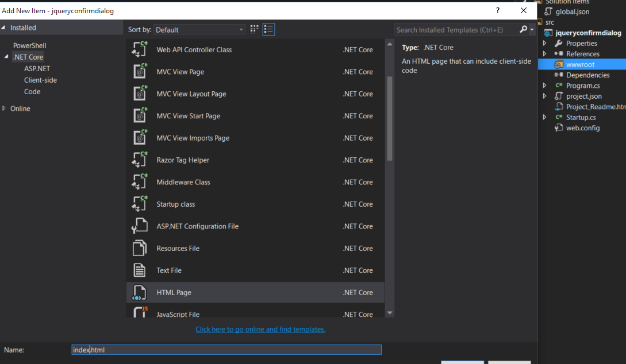Click the Razor Tag Helper template icon
Viewport: 626px width, 364px height.
pos(140,160)
